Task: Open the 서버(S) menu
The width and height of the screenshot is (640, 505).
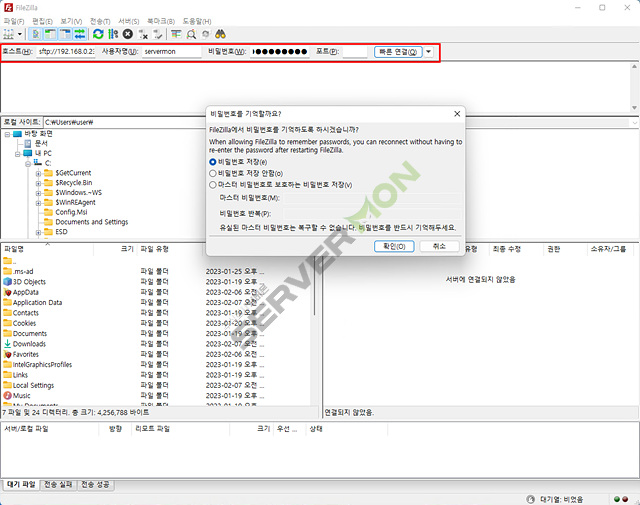Action: click(129, 21)
